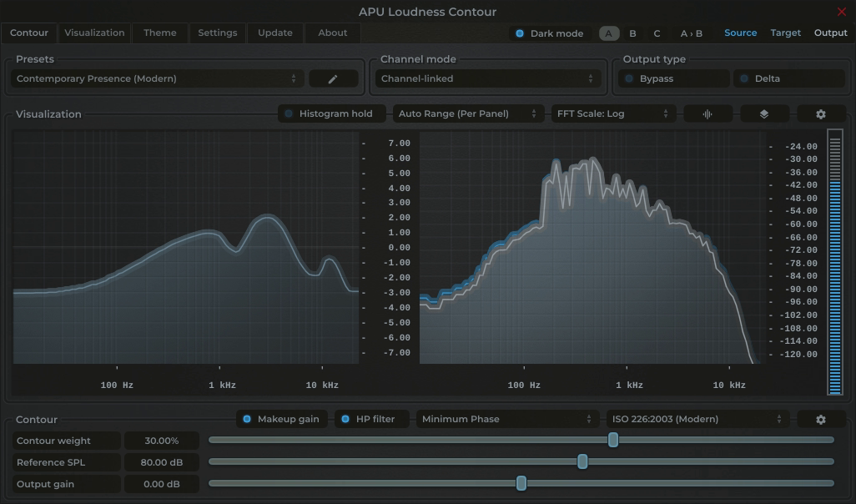Click the layers stack icon
The image size is (856, 504).
pos(764,113)
